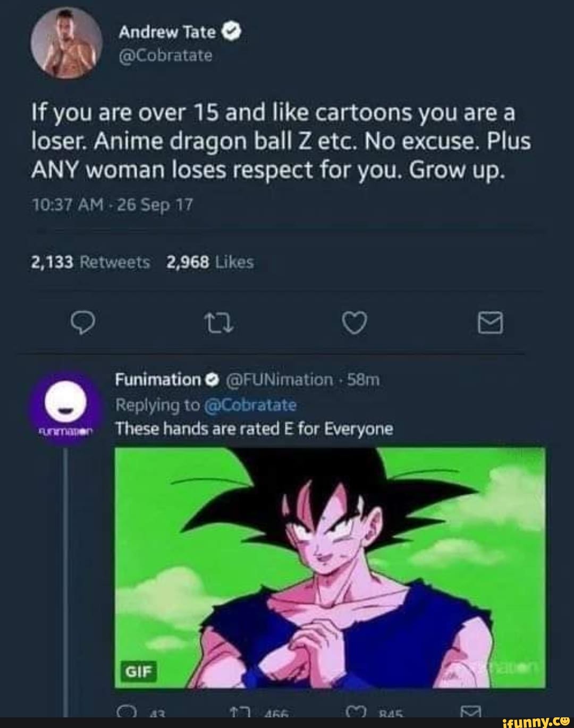The height and width of the screenshot is (728, 574).
Task: Reply to Andrew Tate's tweet
Action: point(85,323)
